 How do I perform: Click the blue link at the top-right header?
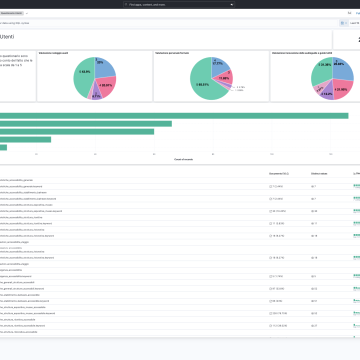coord(358,13)
